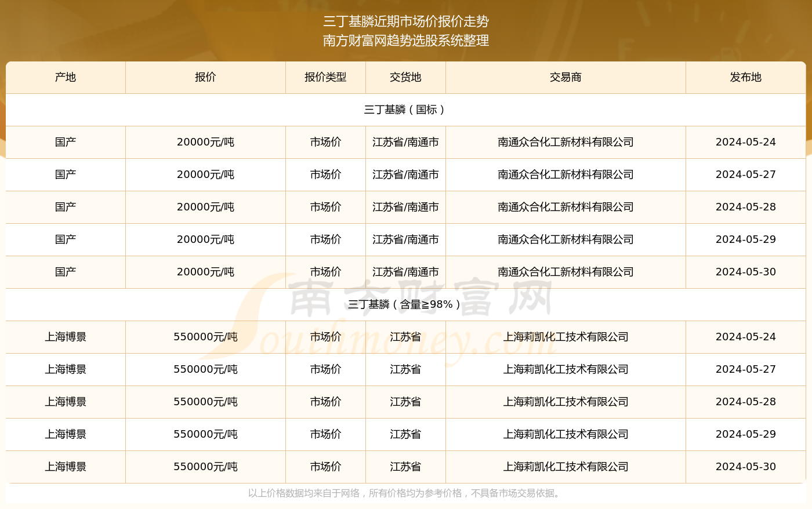
Task: Click 550000元/吨 price in 2024-05-28 row
Action: (x=205, y=402)
